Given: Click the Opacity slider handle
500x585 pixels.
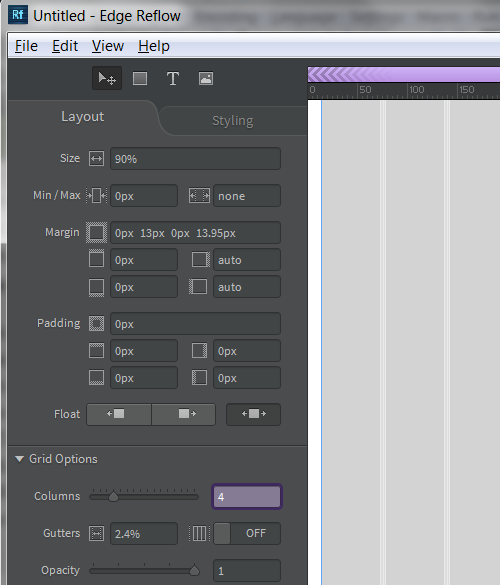Looking at the screenshot, I should tap(194, 571).
